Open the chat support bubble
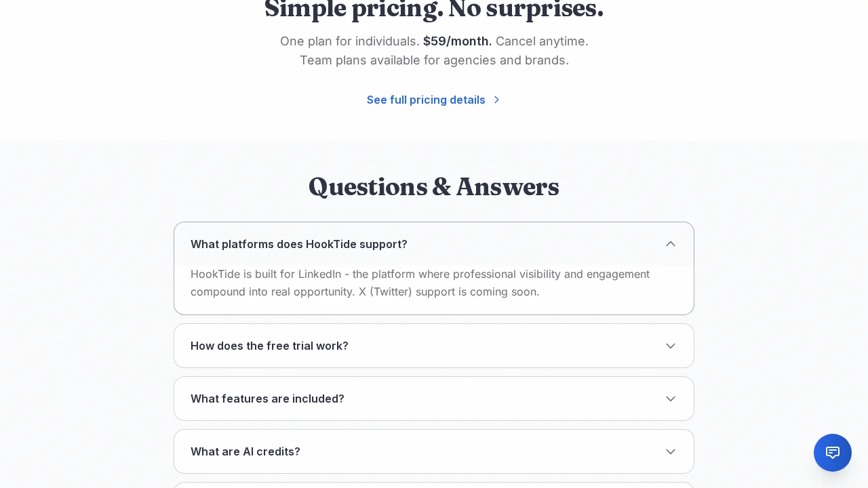 click(833, 453)
